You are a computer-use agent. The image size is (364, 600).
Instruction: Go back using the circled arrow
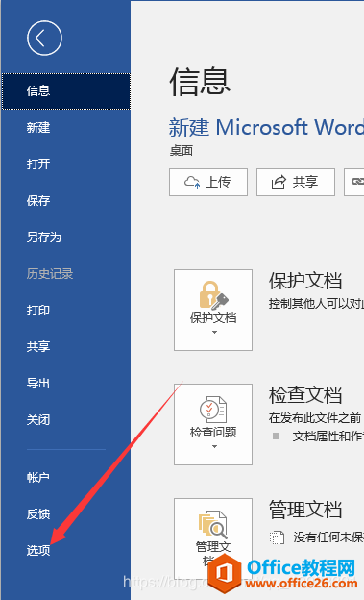(x=44, y=37)
